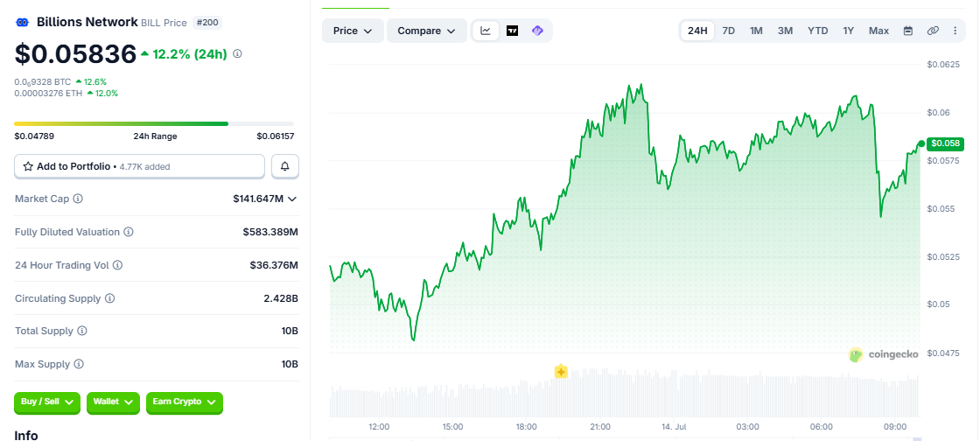Open the three-dot chart options menu

(x=955, y=31)
